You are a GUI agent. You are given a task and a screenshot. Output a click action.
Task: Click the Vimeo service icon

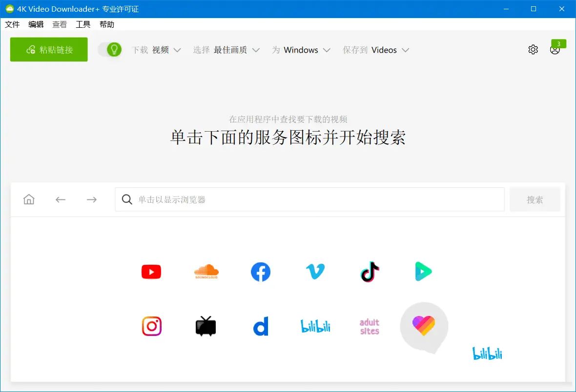tap(315, 272)
